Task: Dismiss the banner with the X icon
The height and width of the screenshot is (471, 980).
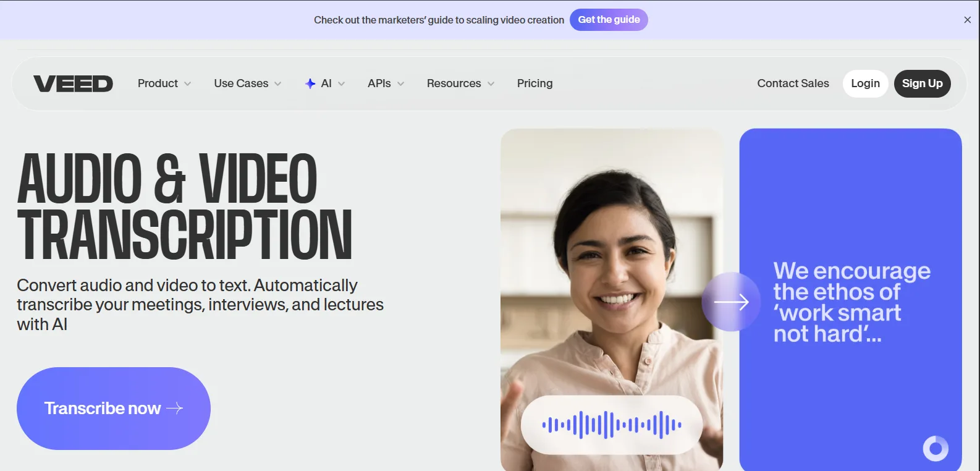Action: pyautogui.click(x=967, y=20)
